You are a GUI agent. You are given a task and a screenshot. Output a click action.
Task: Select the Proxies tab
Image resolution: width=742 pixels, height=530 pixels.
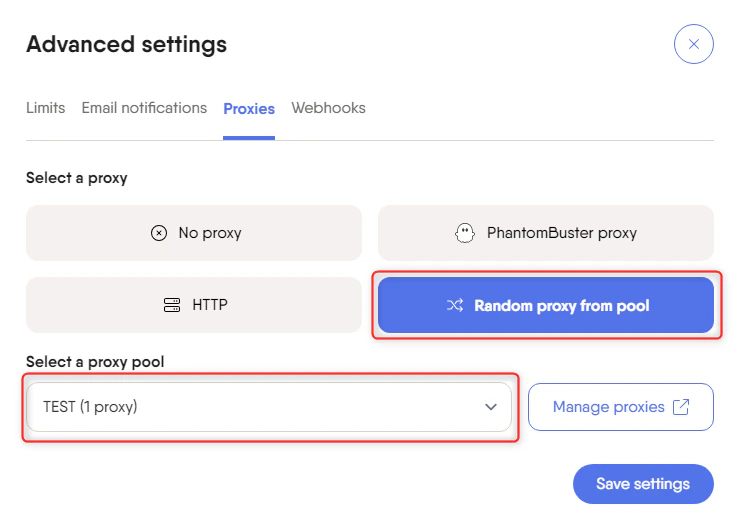coord(249,108)
